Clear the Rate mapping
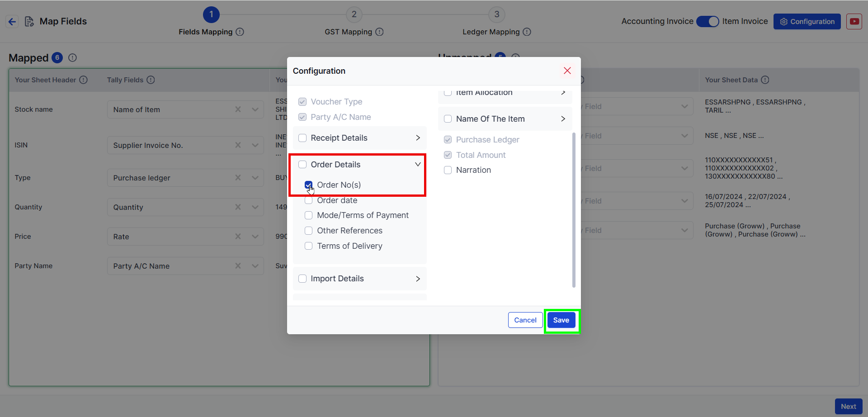 (238, 237)
